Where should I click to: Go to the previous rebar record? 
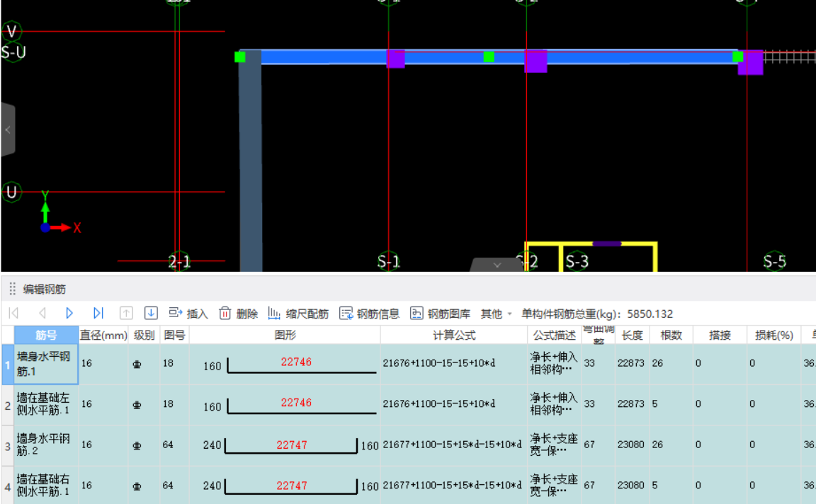pyautogui.click(x=42, y=313)
